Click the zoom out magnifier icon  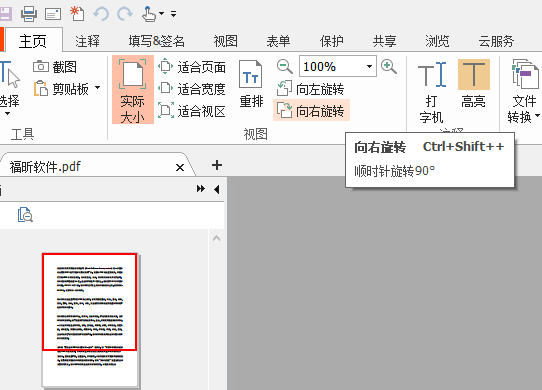[x=284, y=66]
